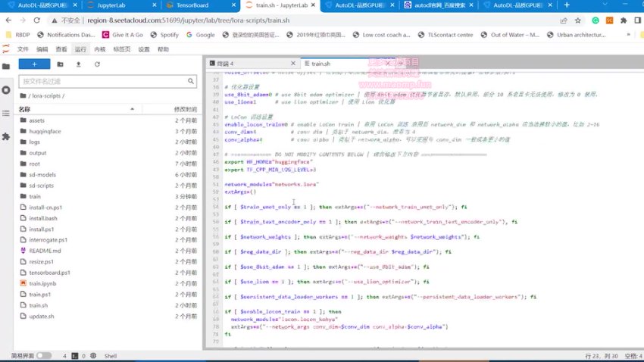Toggle the 简易界面 simple interface switch
This screenshot has width=644, height=362.
point(44,355)
